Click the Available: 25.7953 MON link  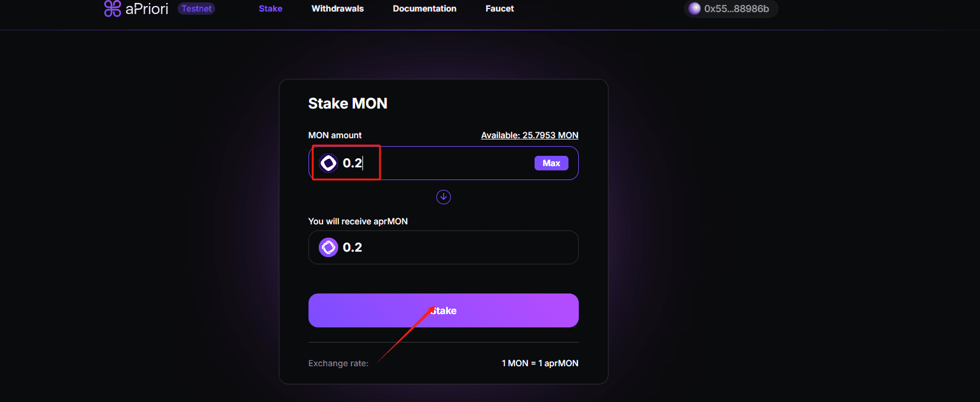pos(530,135)
